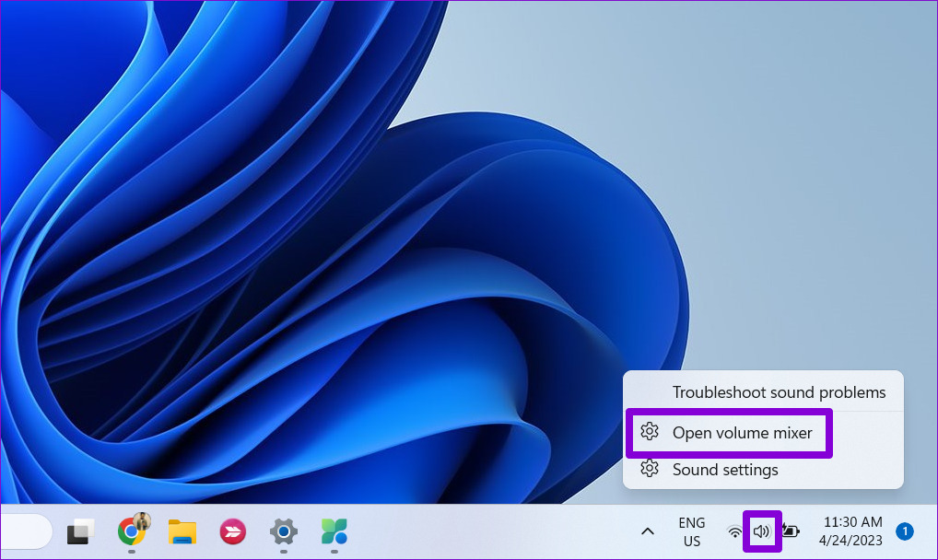Click the gear icon beside Sound settings
938x560 pixels.
point(651,470)
